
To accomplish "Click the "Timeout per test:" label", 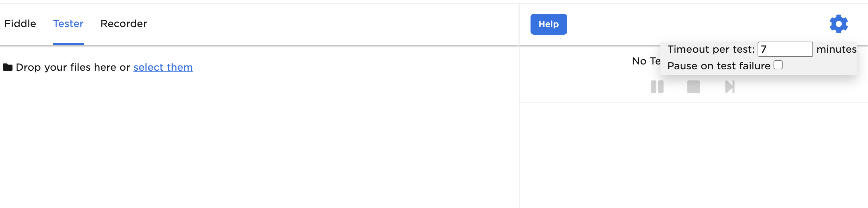I will pyautogui.click(x=711, y=49).
